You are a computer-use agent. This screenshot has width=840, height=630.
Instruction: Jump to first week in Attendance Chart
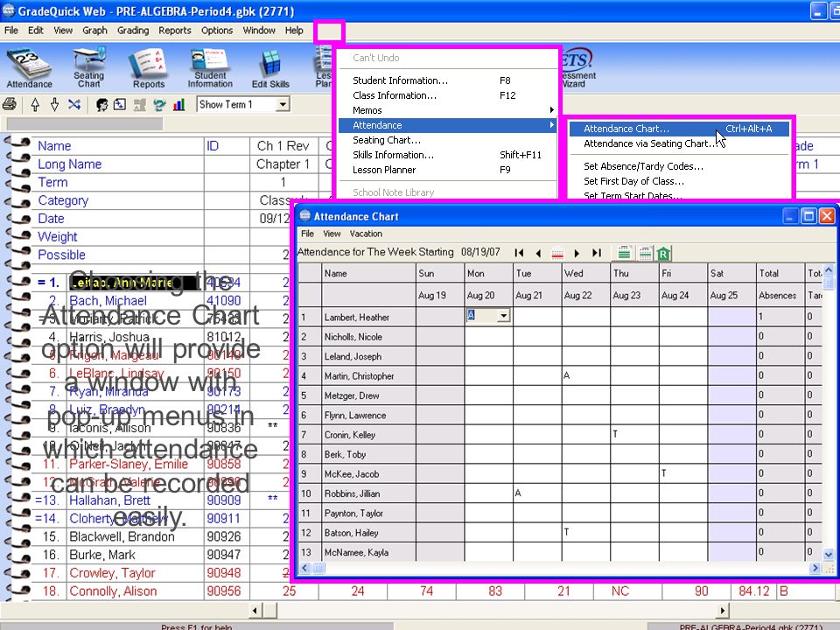(x=519, y=253)
